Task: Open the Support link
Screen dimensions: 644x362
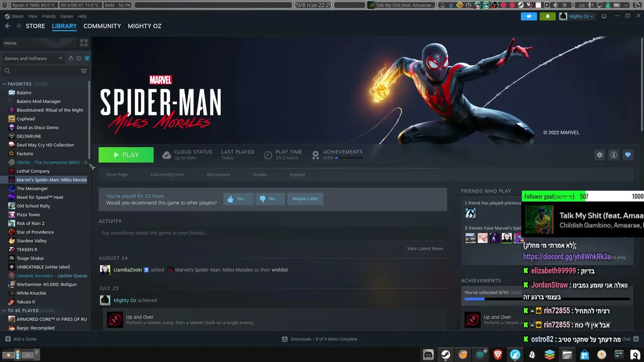Action: tap(297, 174)
